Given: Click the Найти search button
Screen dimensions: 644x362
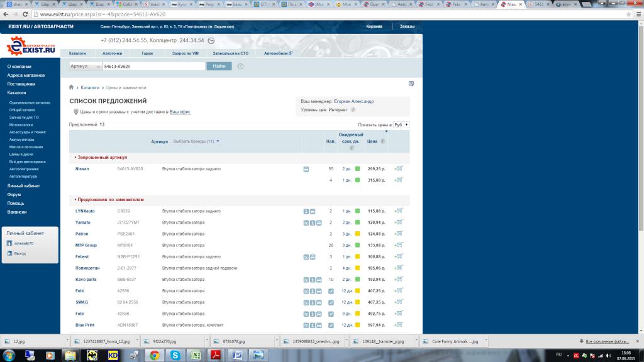Looking at the screenshot, I should [x=219, y=66].
